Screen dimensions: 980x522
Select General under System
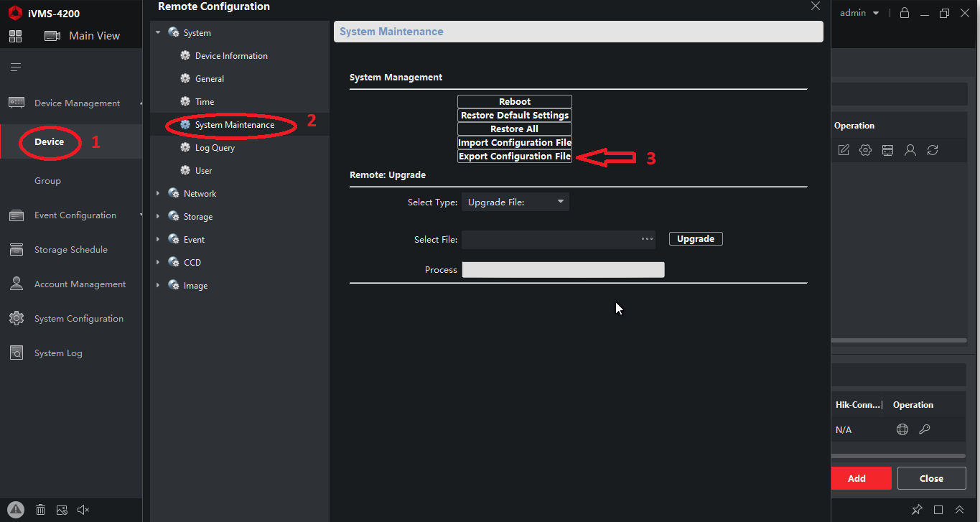click(210, 79)
